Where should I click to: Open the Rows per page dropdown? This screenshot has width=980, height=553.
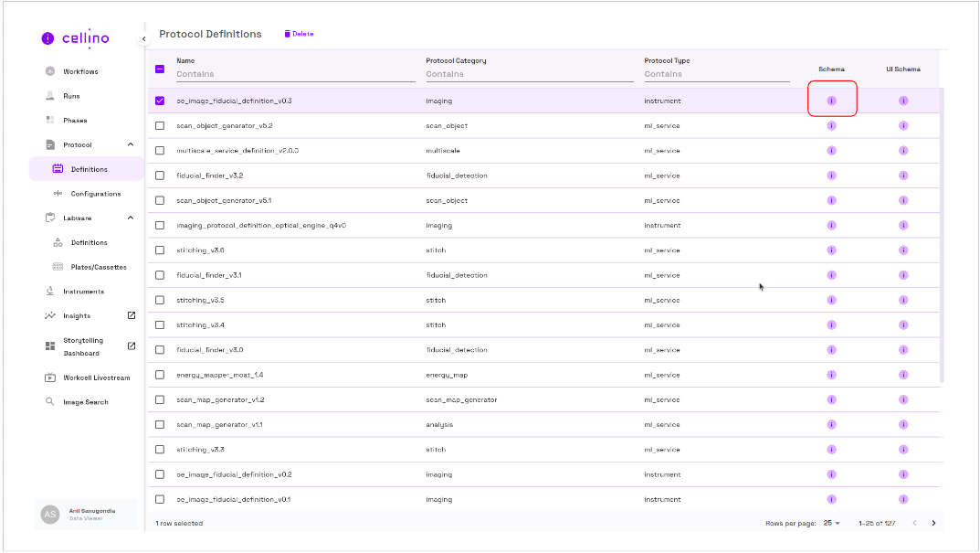[x=832, y=523]
